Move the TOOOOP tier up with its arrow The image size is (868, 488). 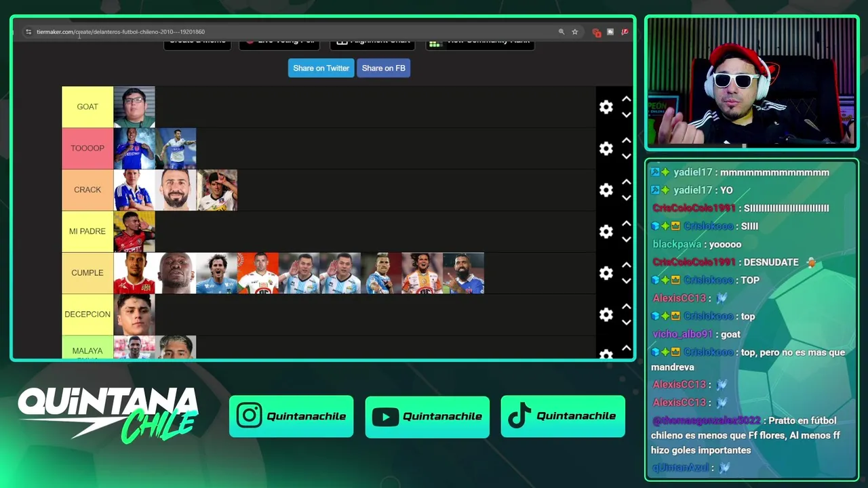[x=627, y=140]
